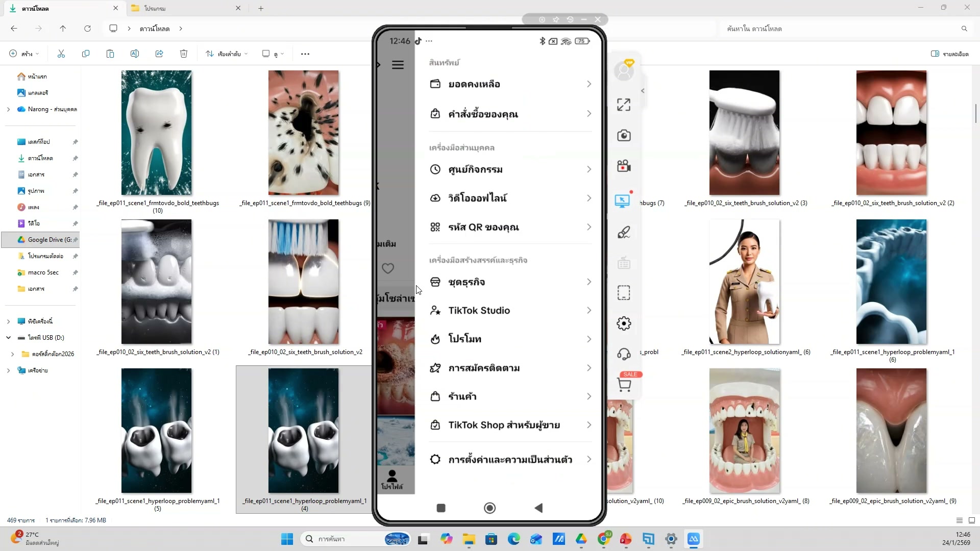Select the single white tooth image thumbnail
Viewport: 980px width, 551px height.
(157, 133)
